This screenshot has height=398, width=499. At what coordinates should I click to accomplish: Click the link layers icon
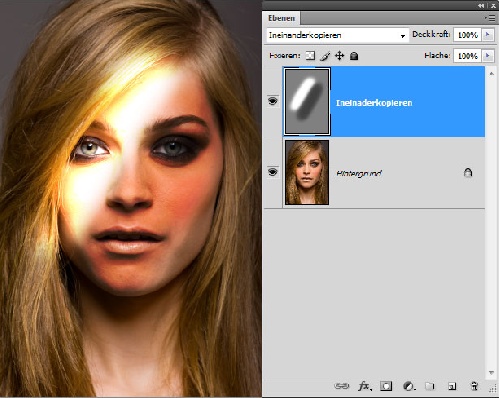[341, 386]
